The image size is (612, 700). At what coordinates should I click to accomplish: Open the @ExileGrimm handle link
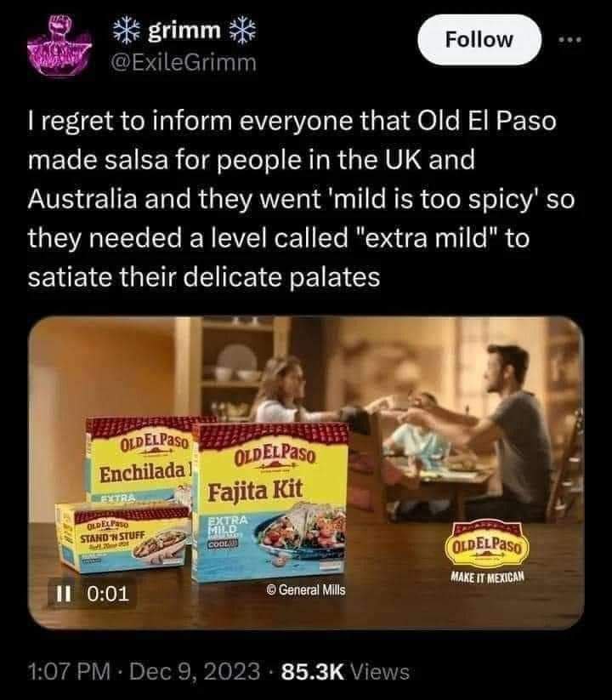[184, 62]
